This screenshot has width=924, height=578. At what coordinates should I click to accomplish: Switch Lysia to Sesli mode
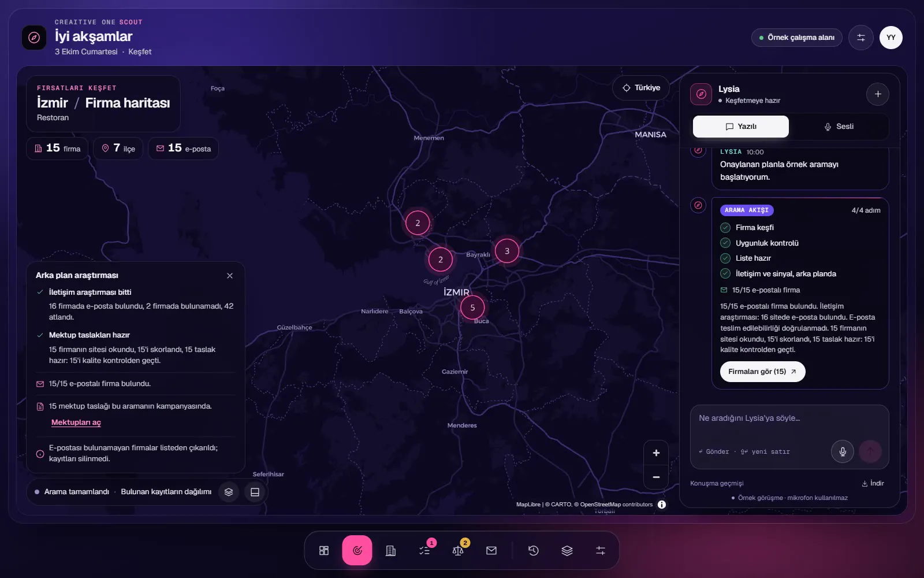(x=839, y=127)
